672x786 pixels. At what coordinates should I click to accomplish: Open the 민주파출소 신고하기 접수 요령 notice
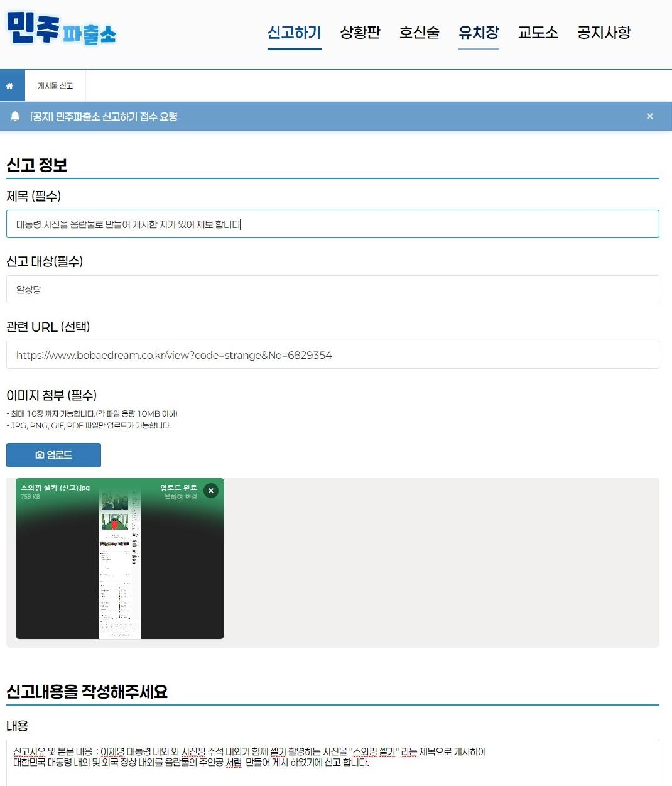point(104,116)
